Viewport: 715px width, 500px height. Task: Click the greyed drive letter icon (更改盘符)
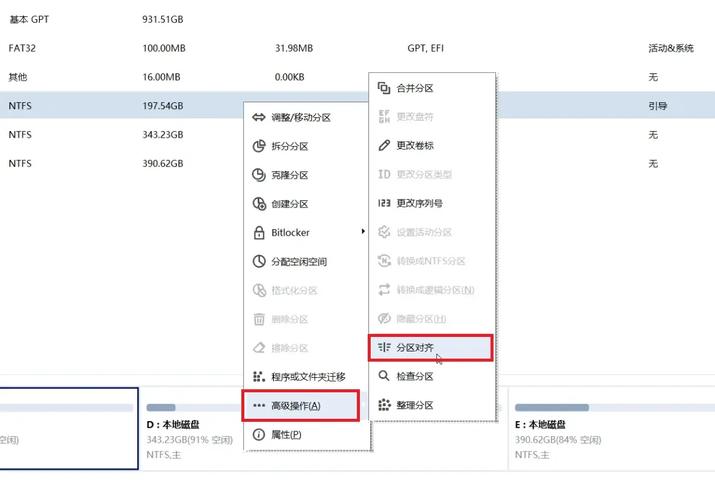coord(384,116)
